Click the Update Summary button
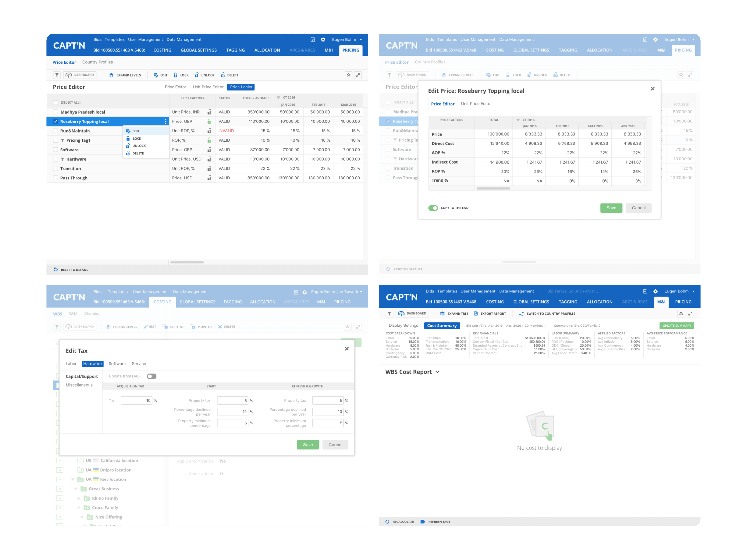Screen dimensions: 747x560 coord(676,326)
